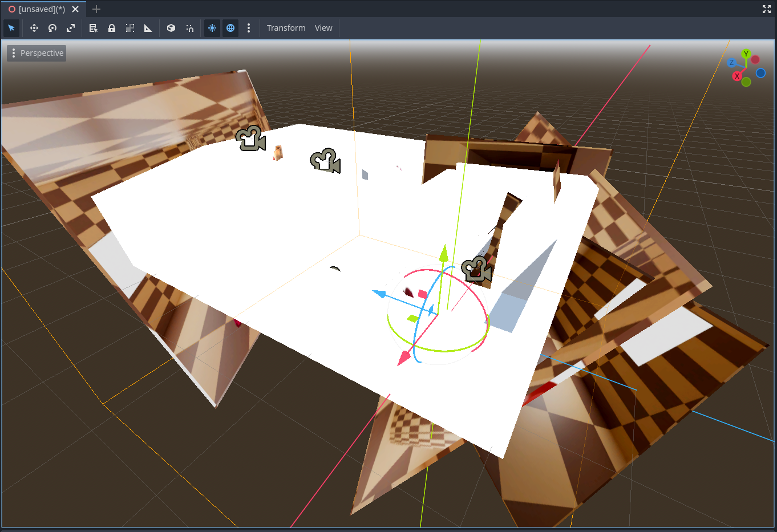This screenshot has height=532, width=777.
Task: Select the [unsaved] scene tab
Action: (x=40, y=9)
